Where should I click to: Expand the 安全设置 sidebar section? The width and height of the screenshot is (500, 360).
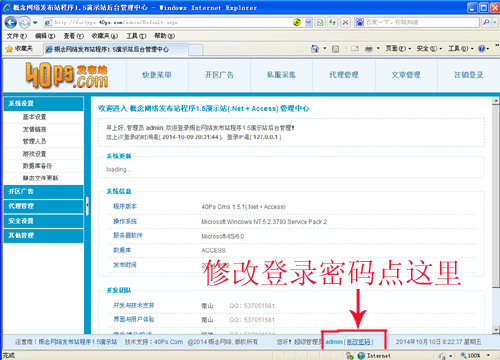(x=43, y=221)
